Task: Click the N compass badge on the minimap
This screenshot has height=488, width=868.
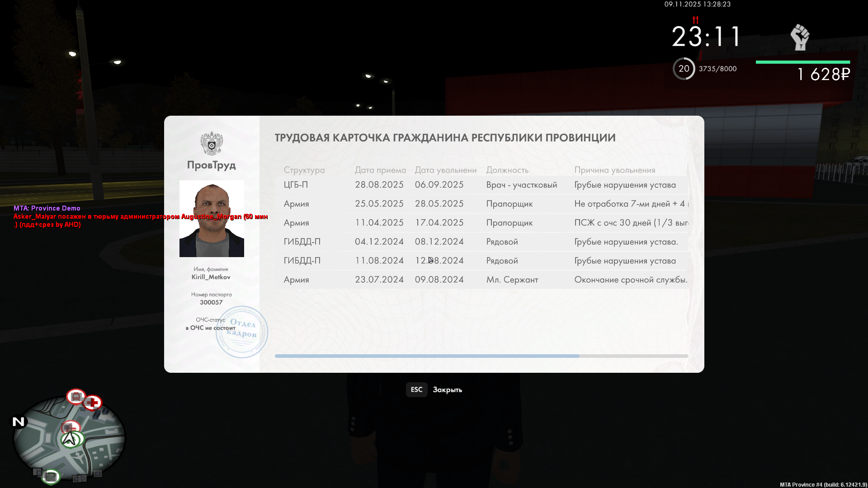Action: click(x=18, y=422)
